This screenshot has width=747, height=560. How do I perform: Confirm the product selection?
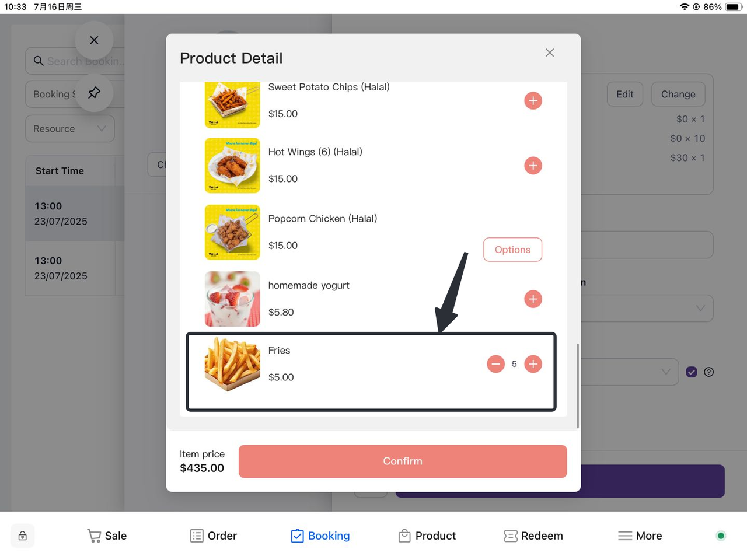tap(402, 461)
